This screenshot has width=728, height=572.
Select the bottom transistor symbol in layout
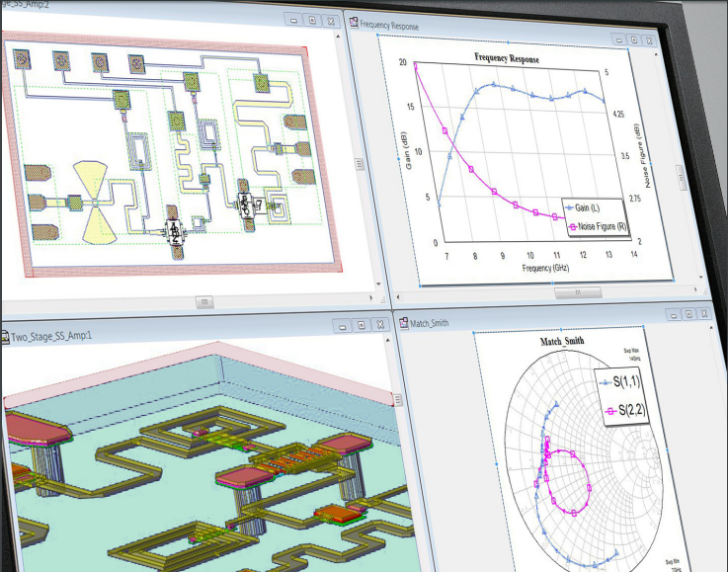(x=175, y=232)
